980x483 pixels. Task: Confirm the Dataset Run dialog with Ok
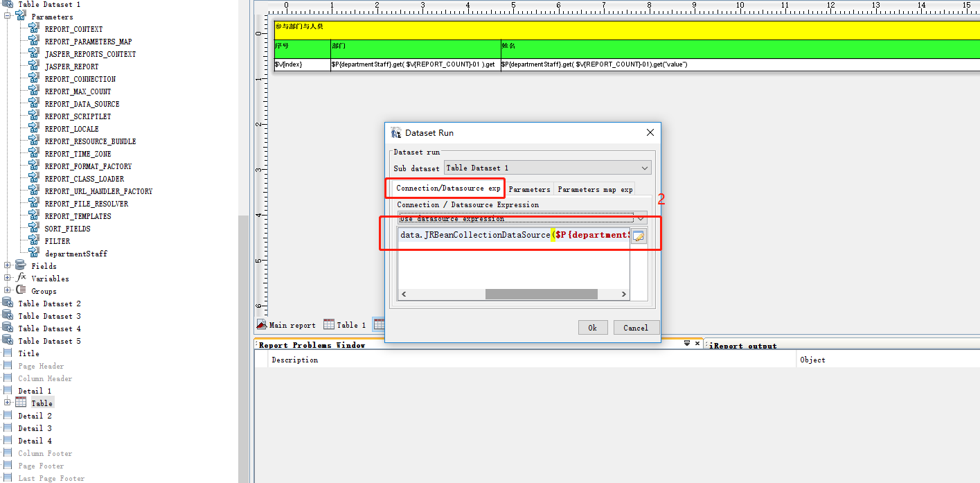(593, 328)
